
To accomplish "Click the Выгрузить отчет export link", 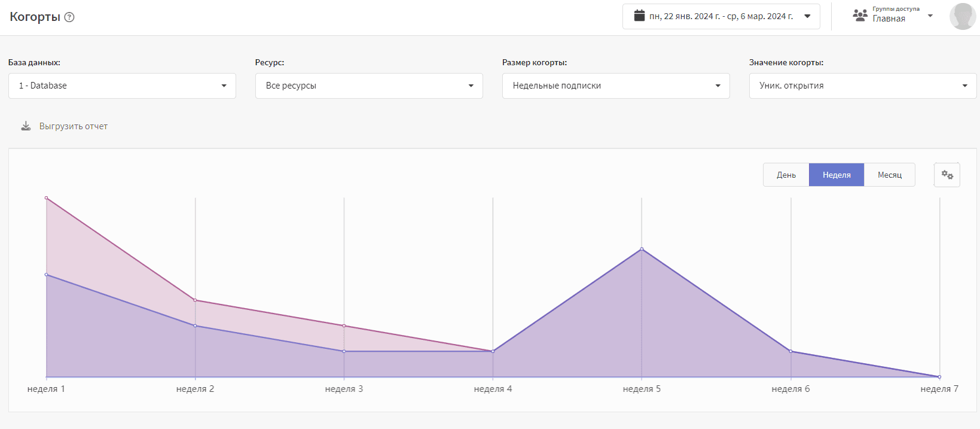I will (74, 126).
